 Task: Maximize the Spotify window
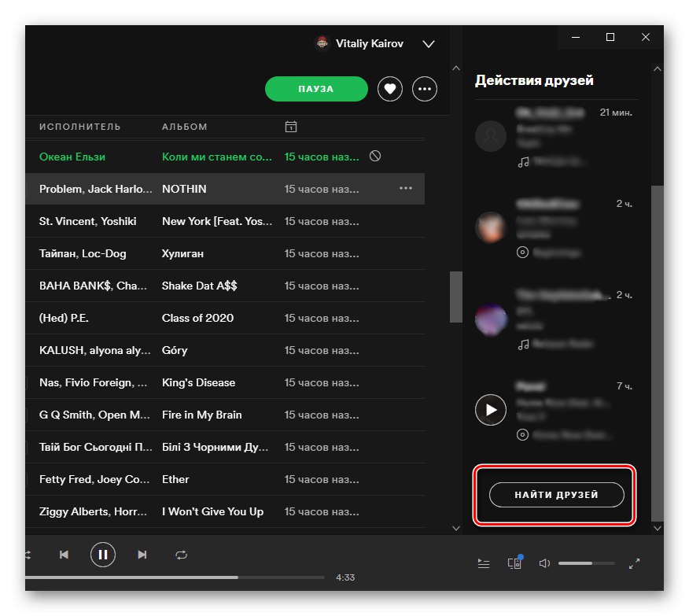610,37
